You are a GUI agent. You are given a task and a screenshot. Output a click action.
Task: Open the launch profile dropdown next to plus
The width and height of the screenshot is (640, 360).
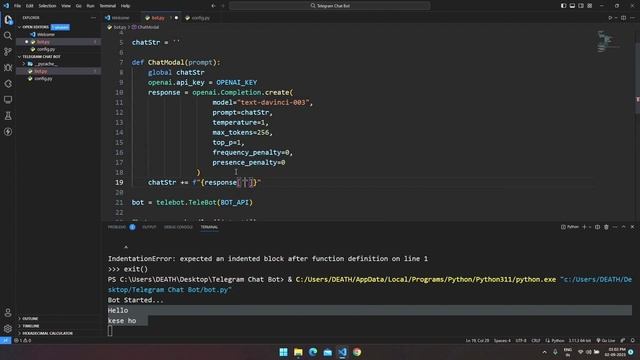590,227
